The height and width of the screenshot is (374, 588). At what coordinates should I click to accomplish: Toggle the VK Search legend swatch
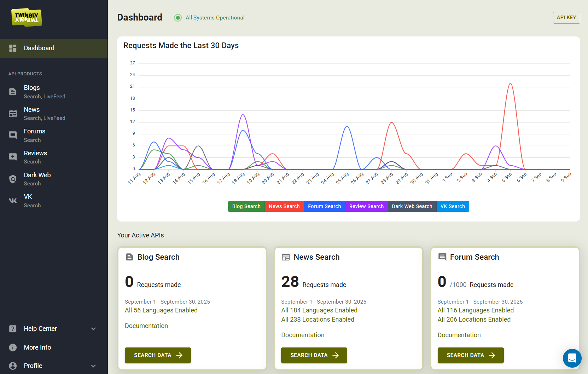point(453,207)
